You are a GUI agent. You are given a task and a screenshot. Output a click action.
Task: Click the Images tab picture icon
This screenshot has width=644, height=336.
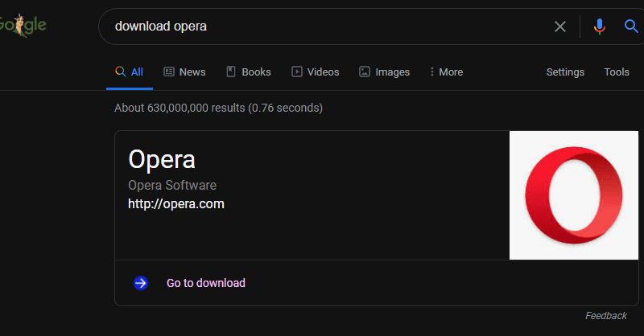point(365,72)
